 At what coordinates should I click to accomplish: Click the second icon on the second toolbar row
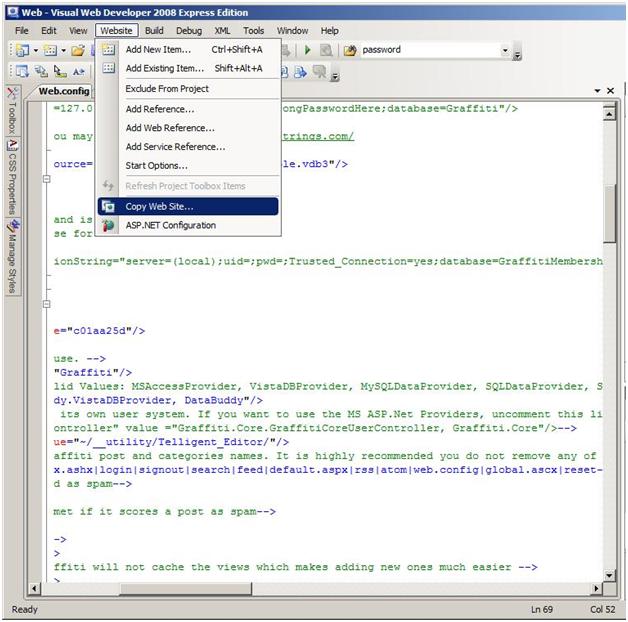click(40, 72)
